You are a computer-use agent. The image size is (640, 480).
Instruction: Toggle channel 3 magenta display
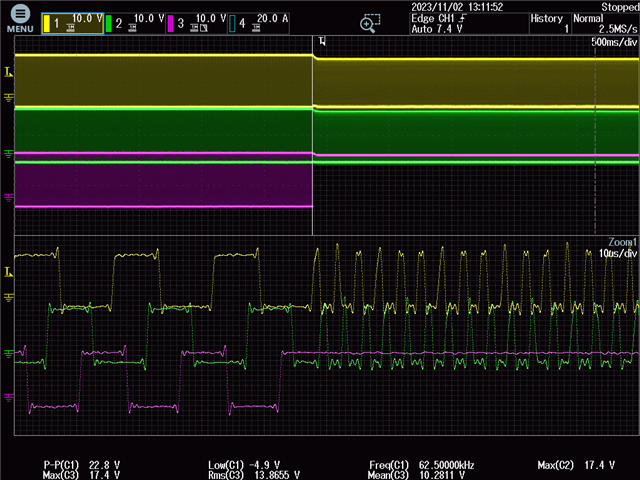(x=195, y=22)
